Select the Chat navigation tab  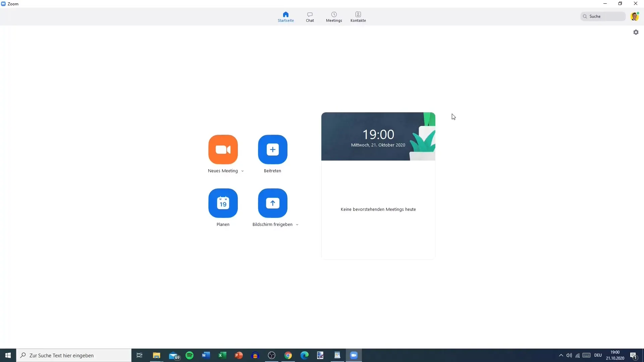310,16
